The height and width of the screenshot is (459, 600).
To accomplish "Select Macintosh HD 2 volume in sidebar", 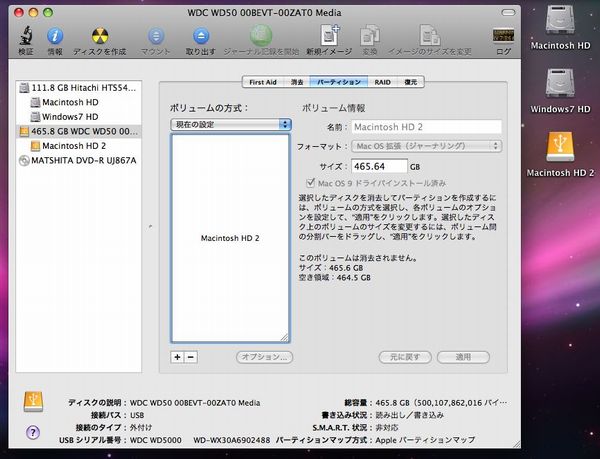I will point(78,146).
